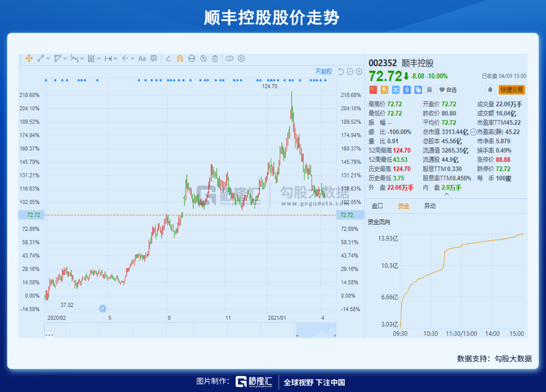Select the trend line drawing tool
Viewport: 546px width, 392px height.
pos(41,58)
